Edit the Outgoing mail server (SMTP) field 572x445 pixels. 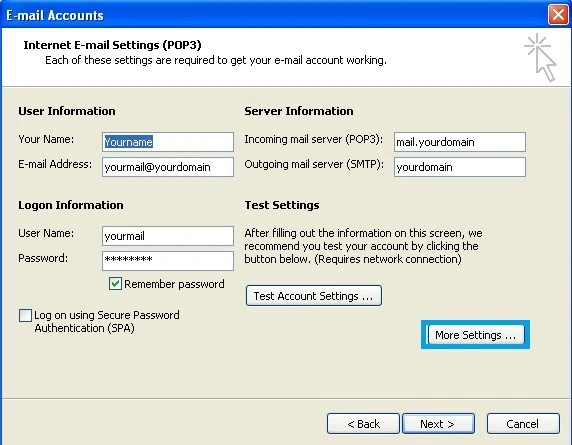(460, 167)
